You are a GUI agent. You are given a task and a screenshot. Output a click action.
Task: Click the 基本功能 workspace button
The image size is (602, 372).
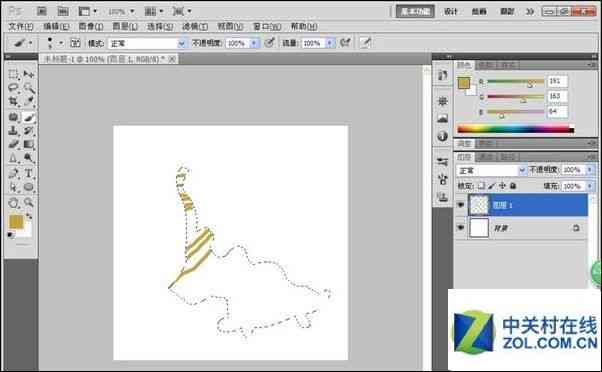pos(415,12)
